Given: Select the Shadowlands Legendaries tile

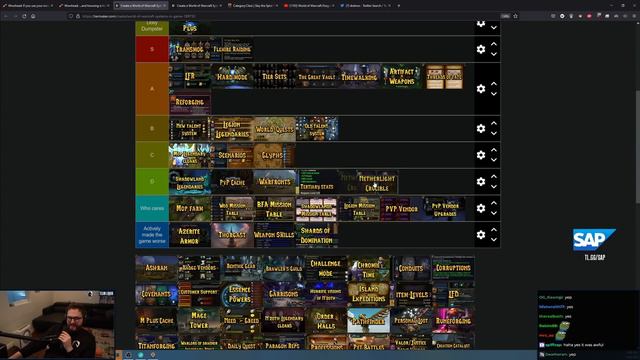Looking at the screenshot, I should pos(190,182).
